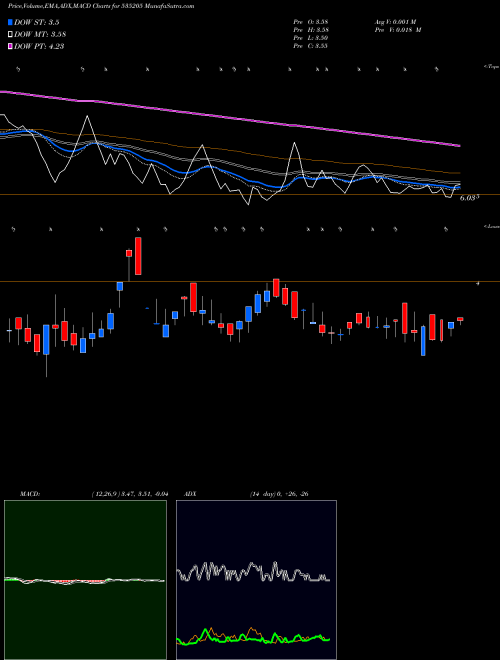Open the green MACD indicator chart
Image resolution: width=500 pixels, height=660 pixels.
point(85,580)
